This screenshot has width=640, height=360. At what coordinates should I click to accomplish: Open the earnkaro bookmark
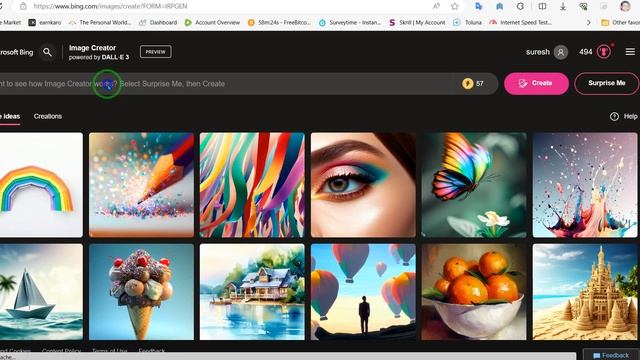tap(45, 22)
